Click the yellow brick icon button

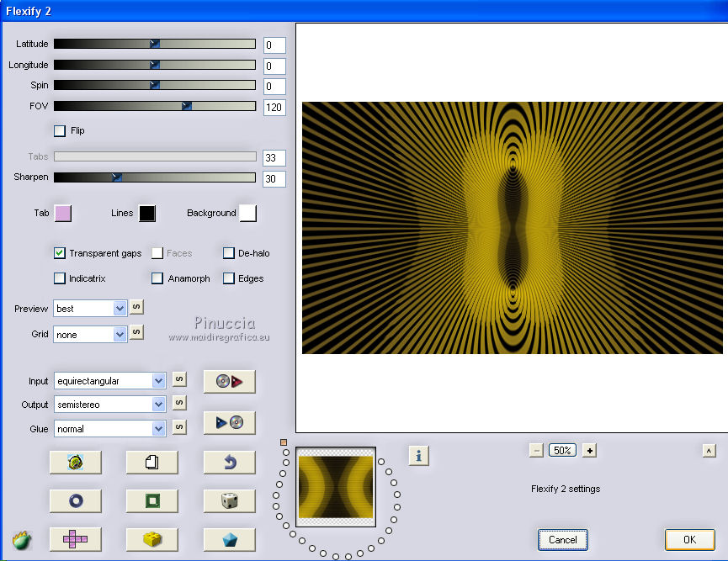click(x=151, y=539)
